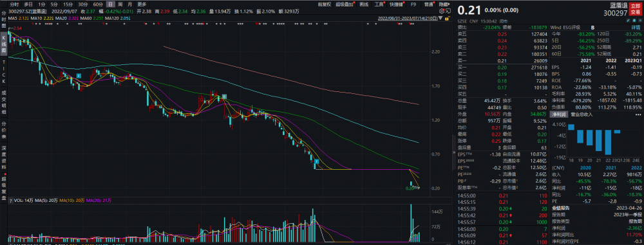
Task: Select the 周 weekly K-line tab
Action: click(x=120, y=4)
